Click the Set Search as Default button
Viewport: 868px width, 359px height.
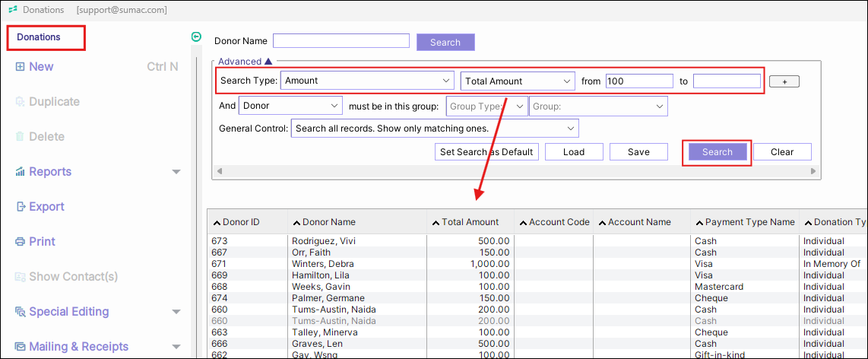point(486,152)
